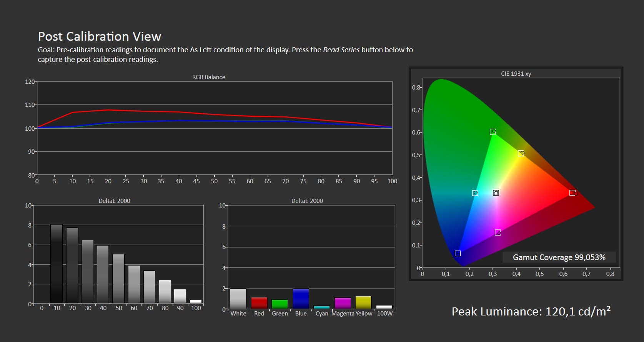Click the yellow secondary target on CIE chart
This screenshot has height=342, width=644.
[521, 153]
